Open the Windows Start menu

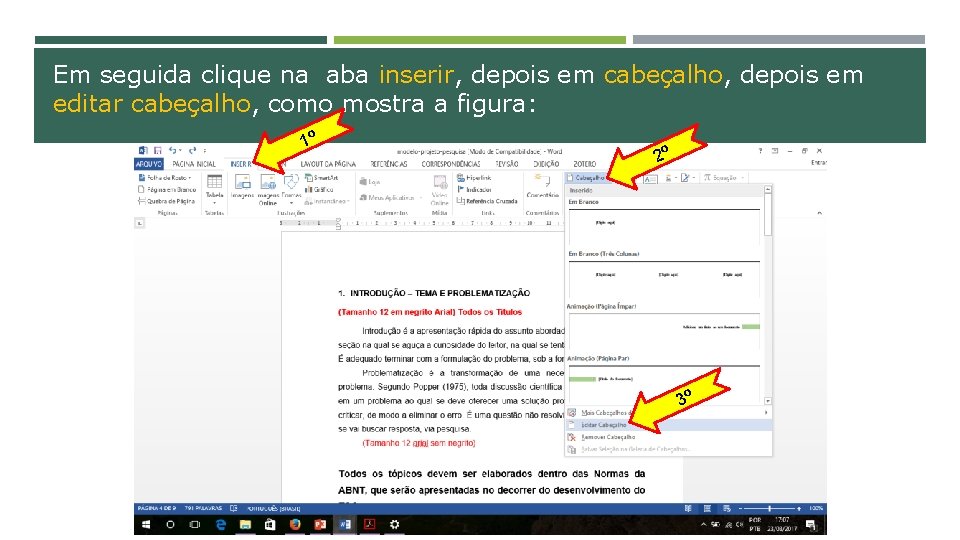pos(146,525)
